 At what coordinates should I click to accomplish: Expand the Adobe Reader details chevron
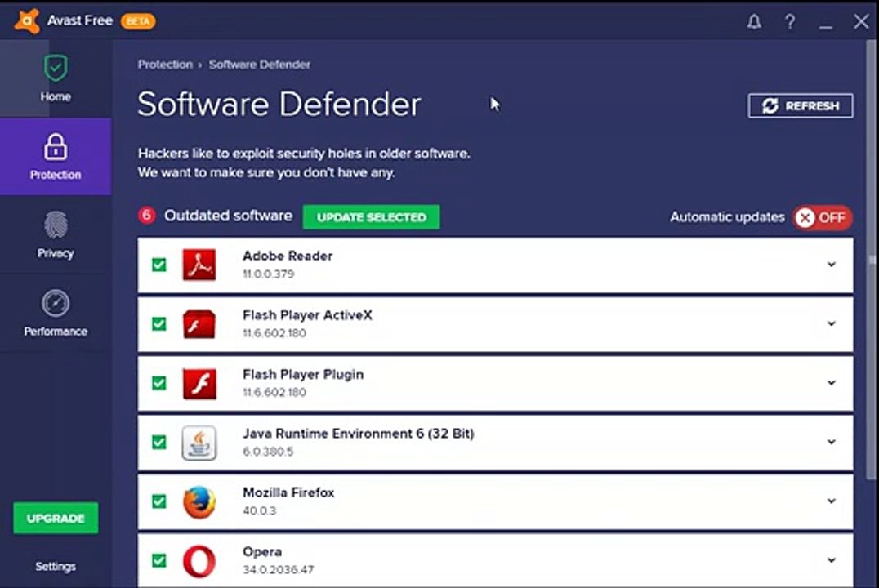[x=832, y=264]
